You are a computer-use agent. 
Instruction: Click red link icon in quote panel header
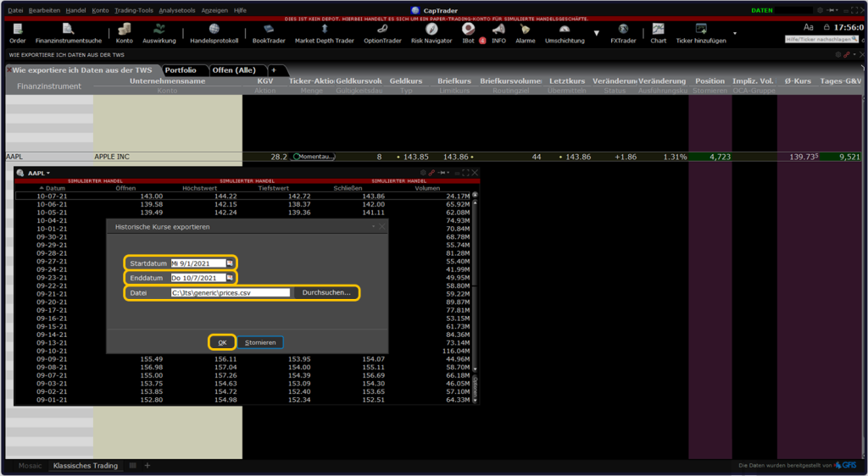pyautogui.click(x=847, y=55)
